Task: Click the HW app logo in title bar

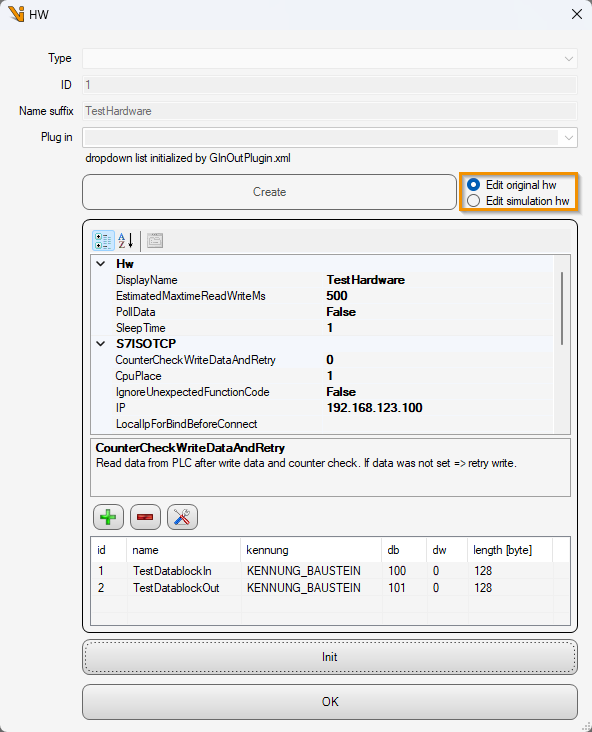Action: (16, 14)
